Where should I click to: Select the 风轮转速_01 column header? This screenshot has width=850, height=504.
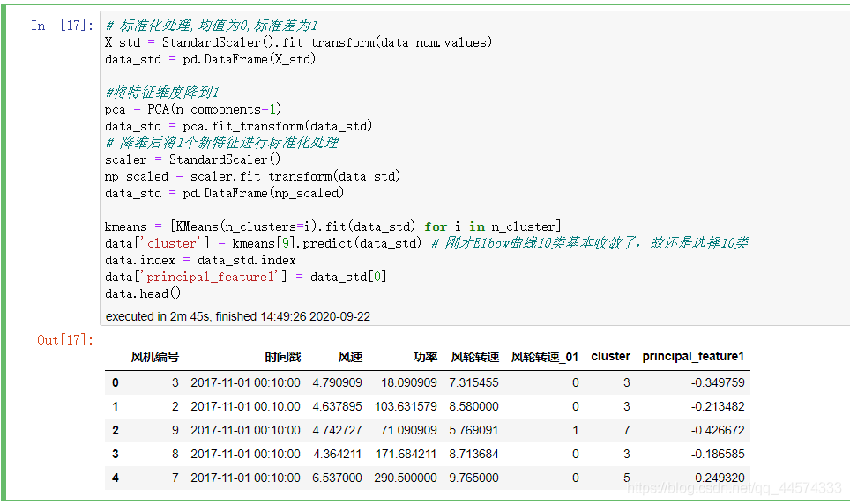click(545, 357)
